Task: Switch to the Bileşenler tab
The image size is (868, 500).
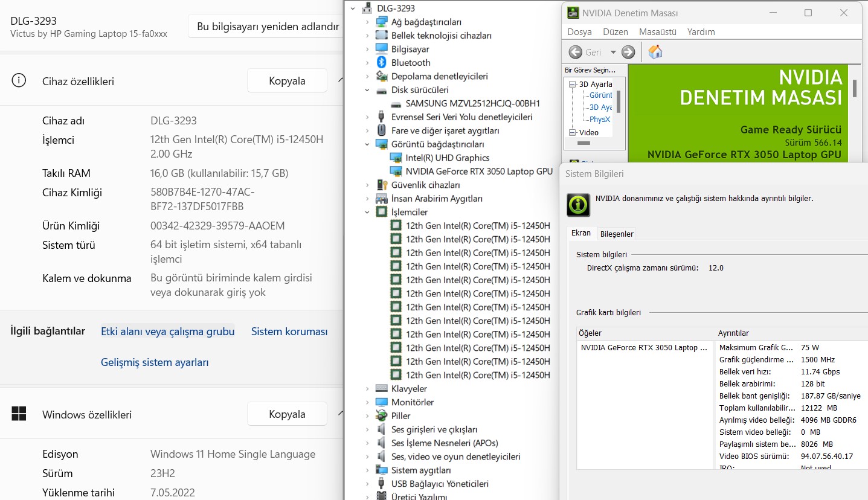Action: (617, 234)
